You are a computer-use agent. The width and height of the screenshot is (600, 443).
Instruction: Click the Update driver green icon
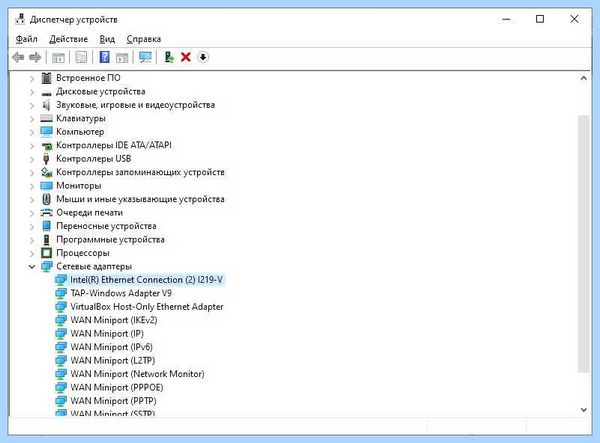(169, 57)
